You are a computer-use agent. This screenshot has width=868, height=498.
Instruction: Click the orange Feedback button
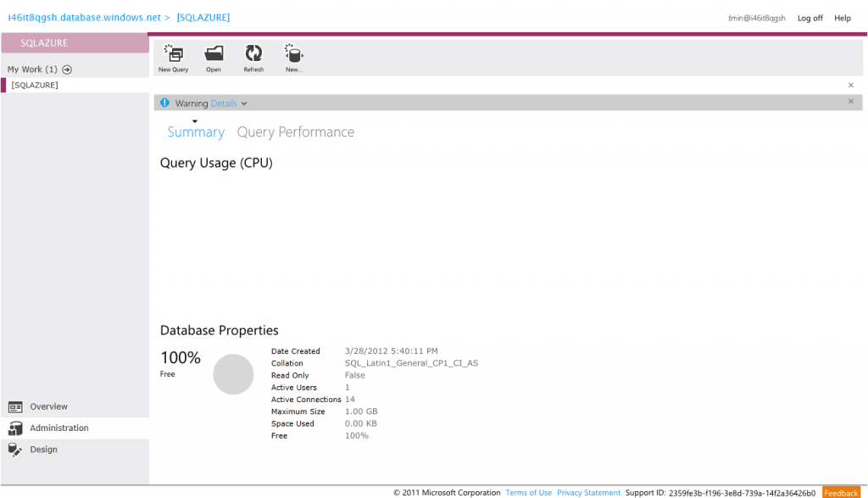(841, 492)
